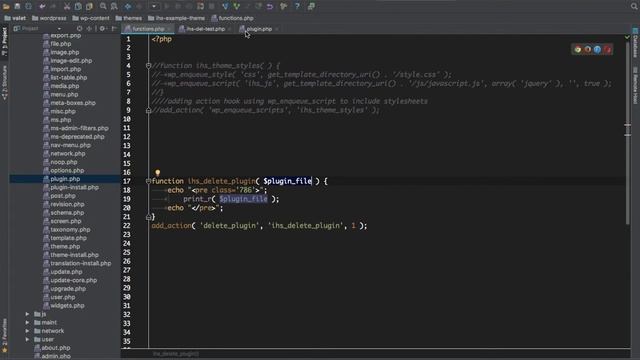Click the wp-content breadcrumb folder

(x=91, y=18)
